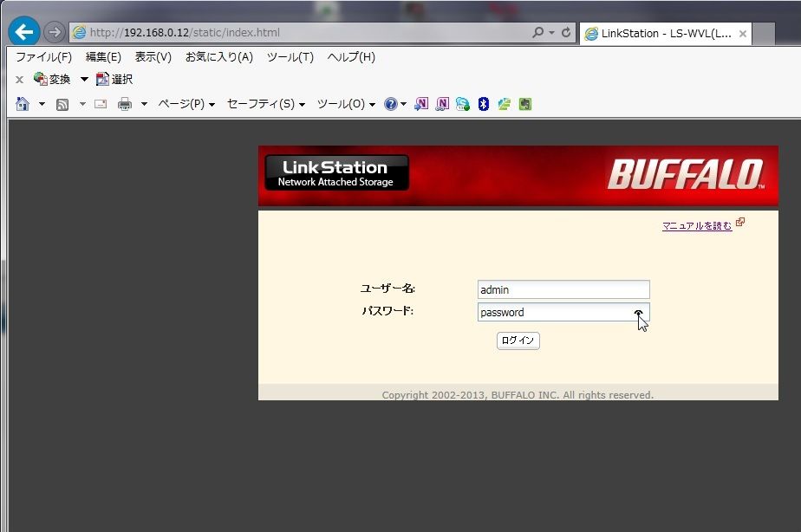Expand the Help icon dropdown arrow
This screenshot has height=532, width=801.
point(404,104)
